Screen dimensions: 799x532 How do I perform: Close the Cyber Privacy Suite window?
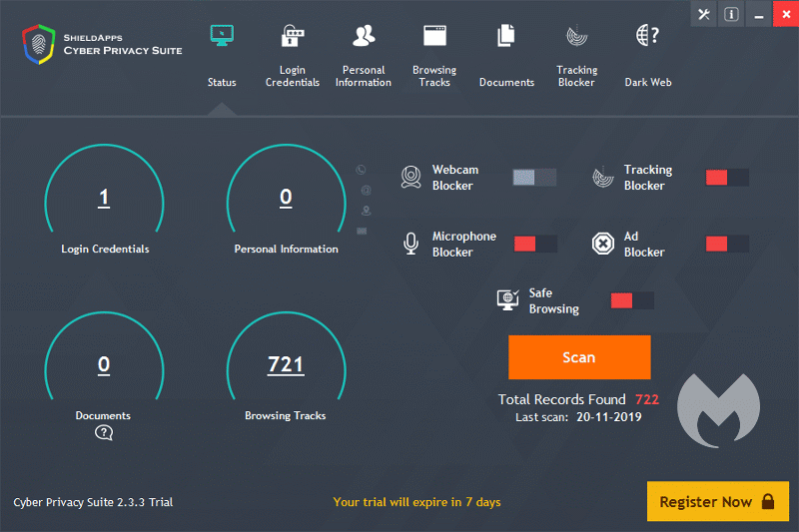(786, 14)
